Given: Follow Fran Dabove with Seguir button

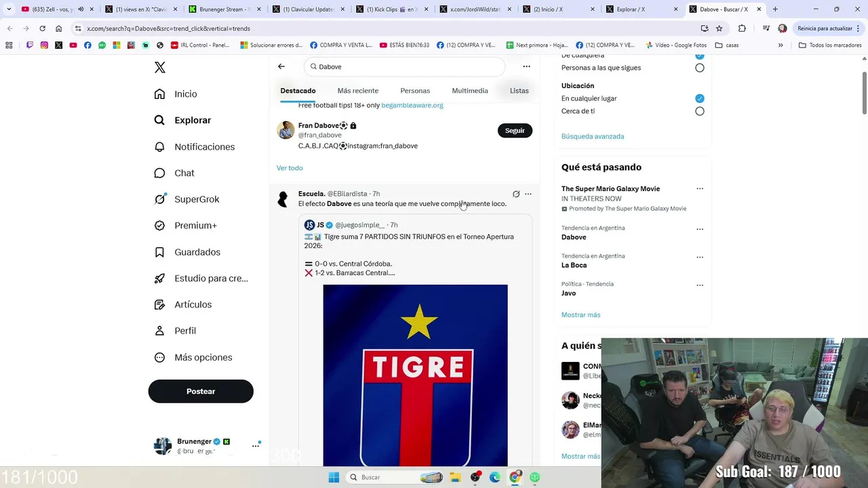Looking at the screenshot, I should point(515,130).
